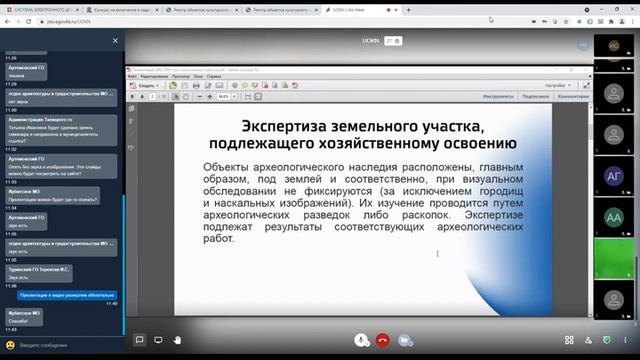Open the invite people button
Viewport: 640px width, 360px height.
[x=588, y=340]
